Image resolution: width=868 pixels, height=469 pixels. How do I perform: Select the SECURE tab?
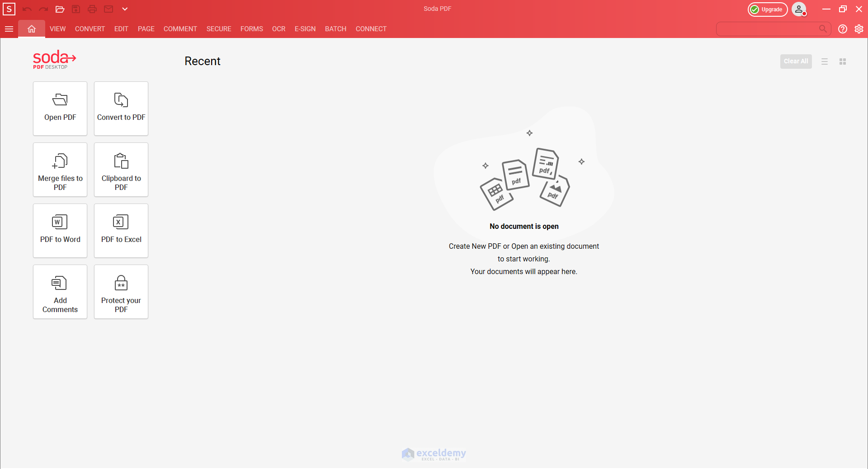pos(219,29)
